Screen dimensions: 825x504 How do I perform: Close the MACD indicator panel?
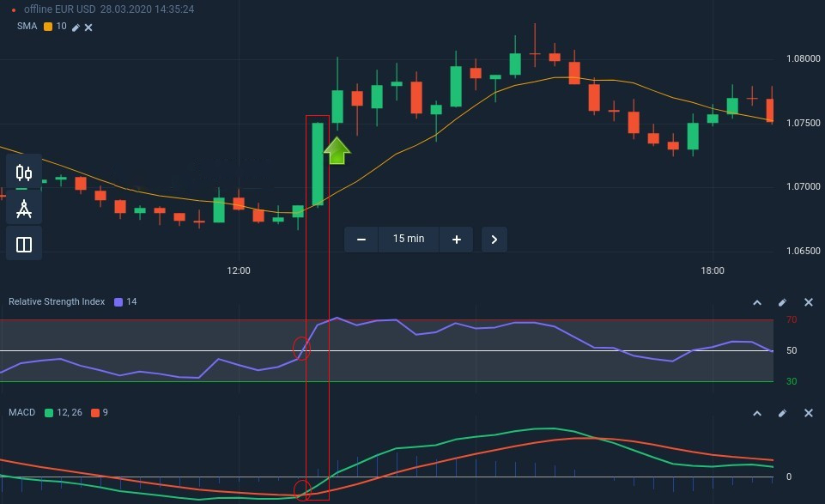(808, 413)
